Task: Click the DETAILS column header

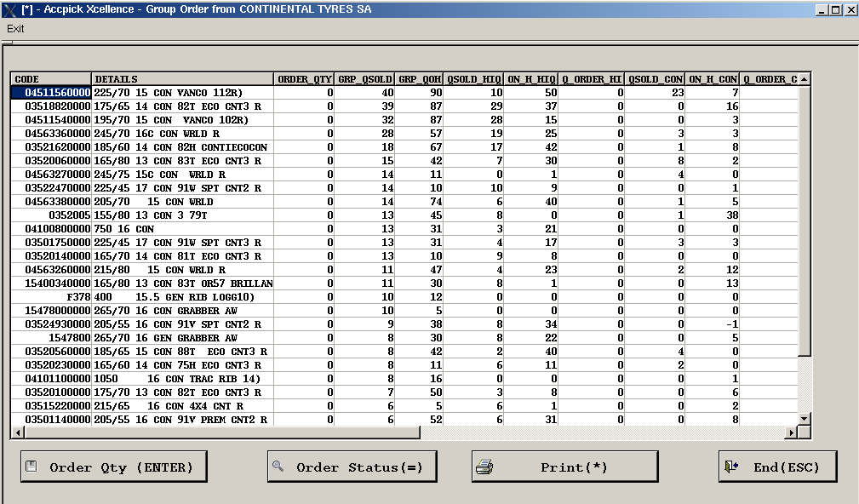Action: (182, 79)
